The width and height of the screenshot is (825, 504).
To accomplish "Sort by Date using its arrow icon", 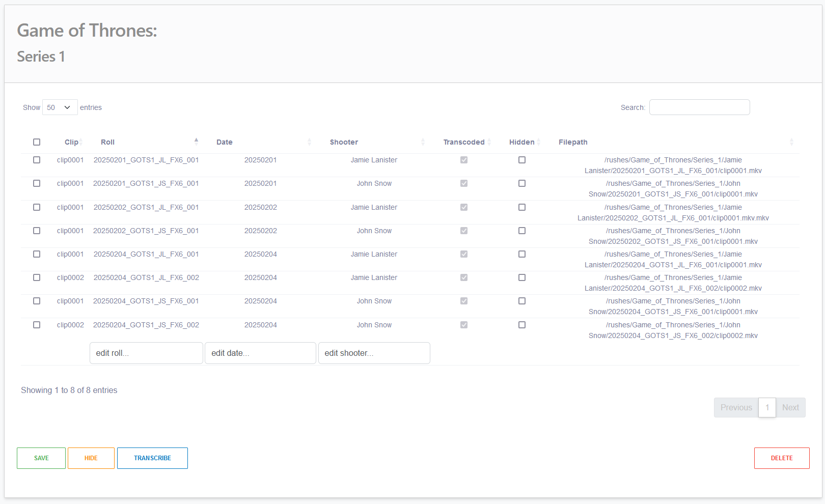I will 309,142.
